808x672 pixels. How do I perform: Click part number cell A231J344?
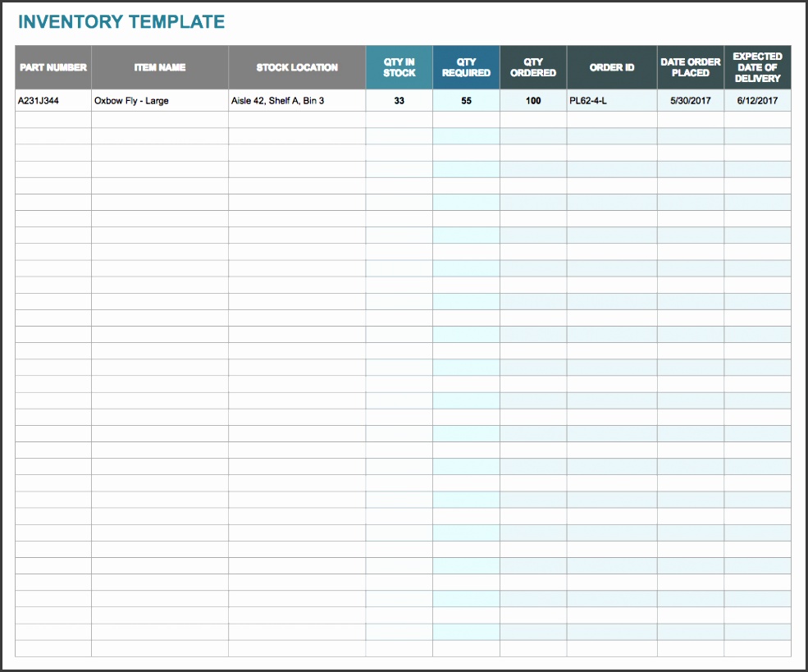[x=53, y=100]
